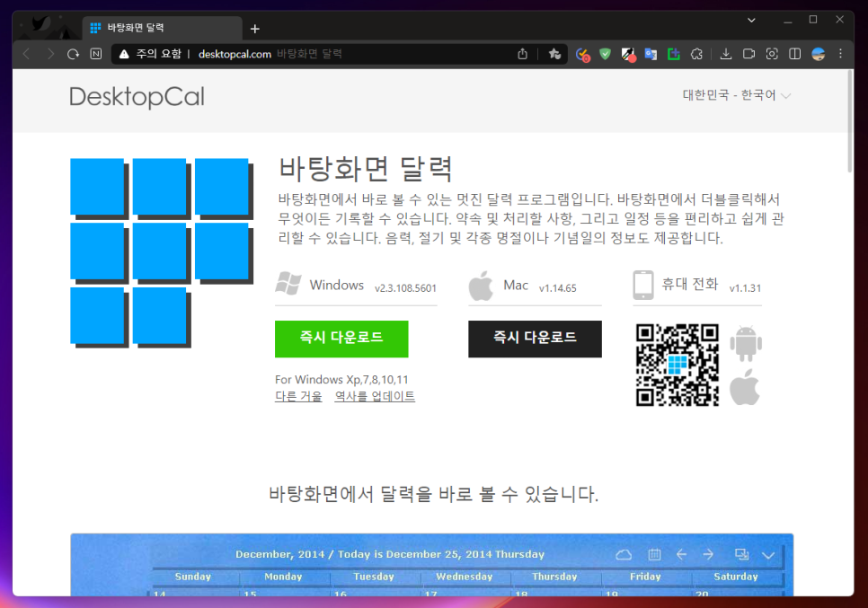Viewport: 868px width, 608px height.
Task: Click the screen capture icon in toolbar
Action: coord(772,54)
